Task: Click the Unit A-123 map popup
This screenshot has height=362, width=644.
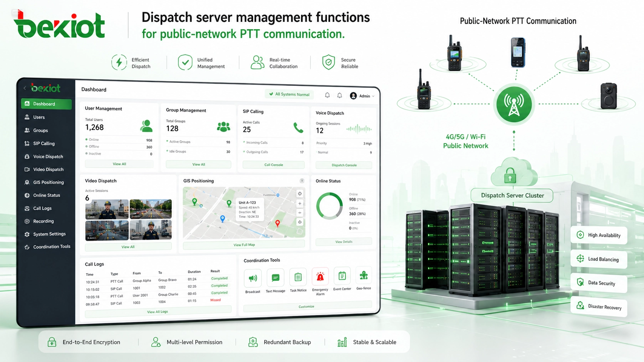Action: (249, 210)
